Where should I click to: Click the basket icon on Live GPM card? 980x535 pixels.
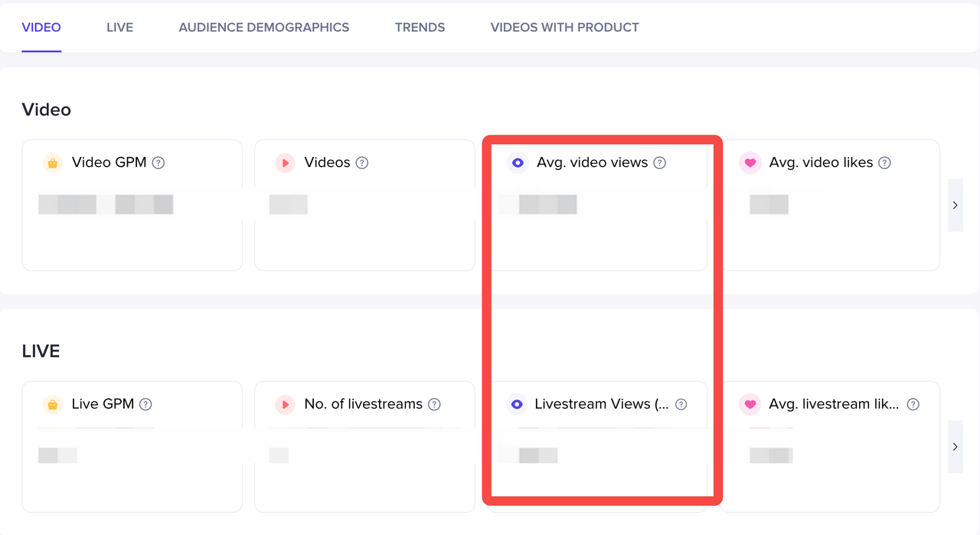pyautogui.click(x=52, y=404)
